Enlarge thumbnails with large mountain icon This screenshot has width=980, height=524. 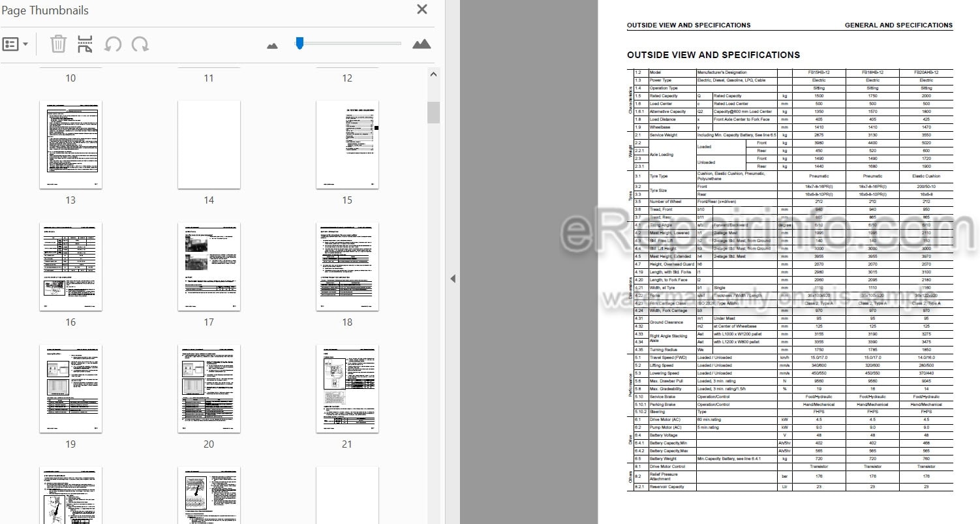421,44
